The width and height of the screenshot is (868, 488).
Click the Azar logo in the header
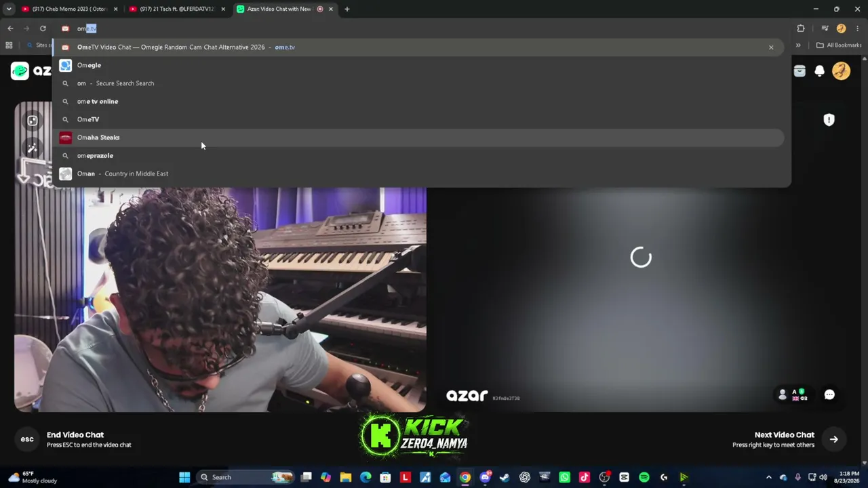[x=31, y=70]
